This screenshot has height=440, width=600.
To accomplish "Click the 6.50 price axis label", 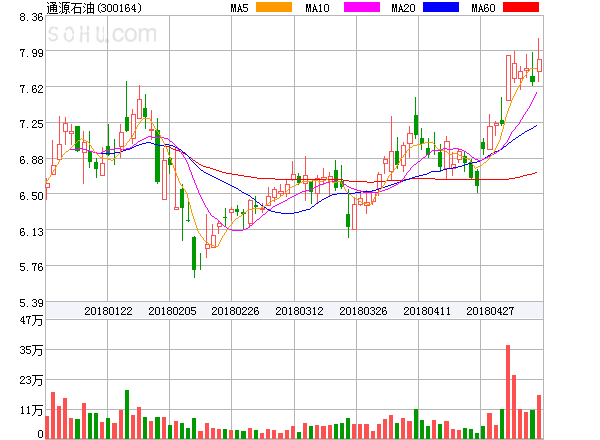I will coord(31,196).
